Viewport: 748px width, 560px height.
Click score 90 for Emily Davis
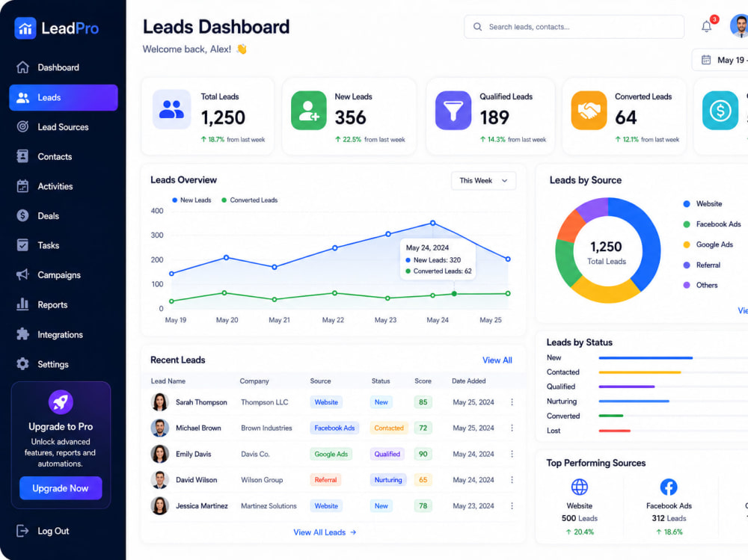coord(423,454)
